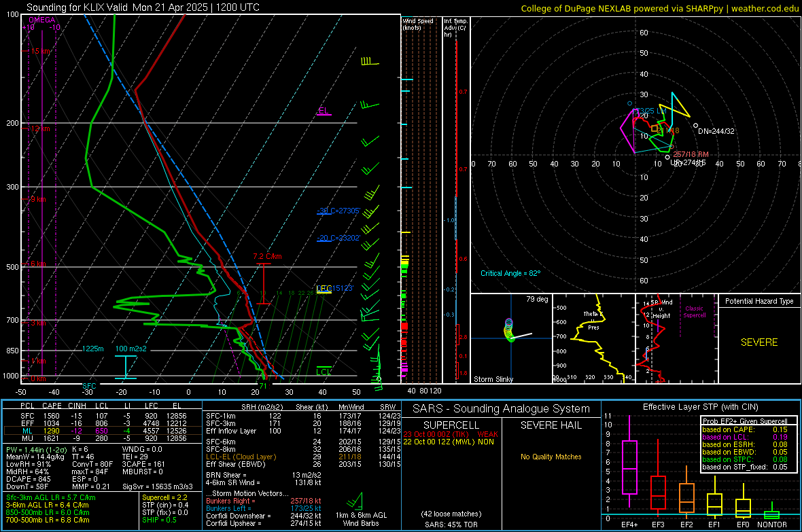Click the Bunkers Left = 173/25 kt line
Viewport: 802px width, 532px height.
point(264,508)
